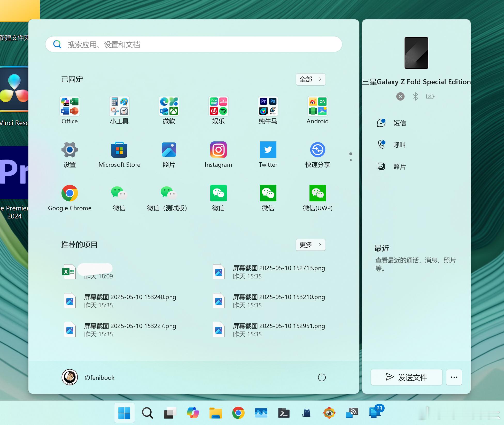
Task: Open the Twitter pinned app
Action: [268, 154]
